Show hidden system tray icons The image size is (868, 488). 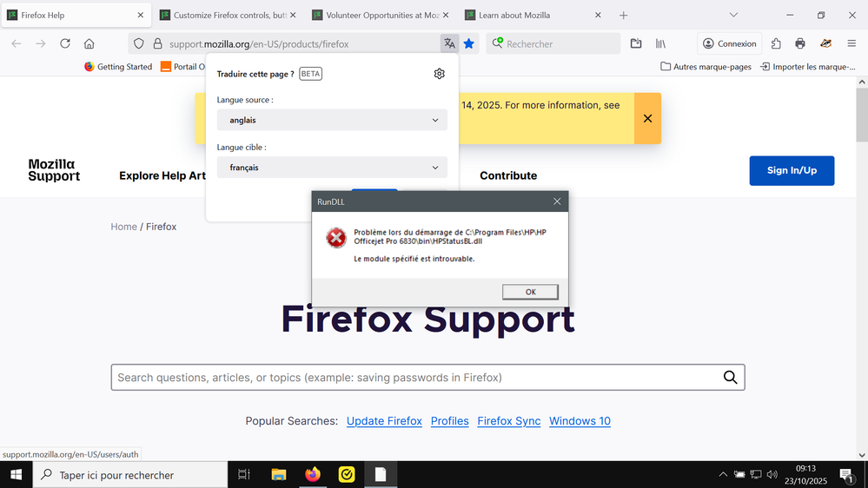tap(723, 475)
